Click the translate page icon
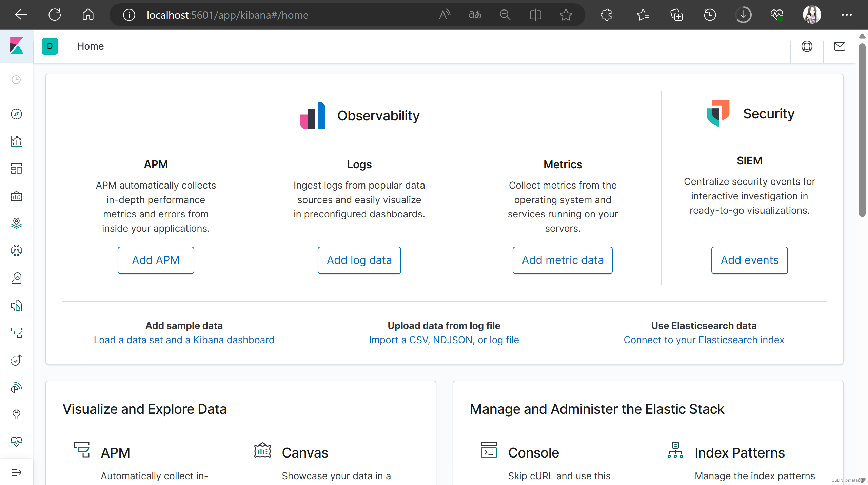Screen dimensions: 868x485 tap(475, 15)
